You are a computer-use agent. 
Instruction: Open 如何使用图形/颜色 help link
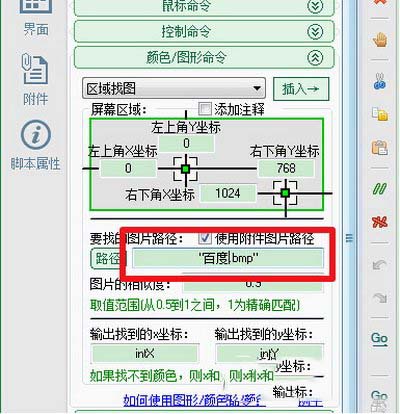(x=194, y=400)
